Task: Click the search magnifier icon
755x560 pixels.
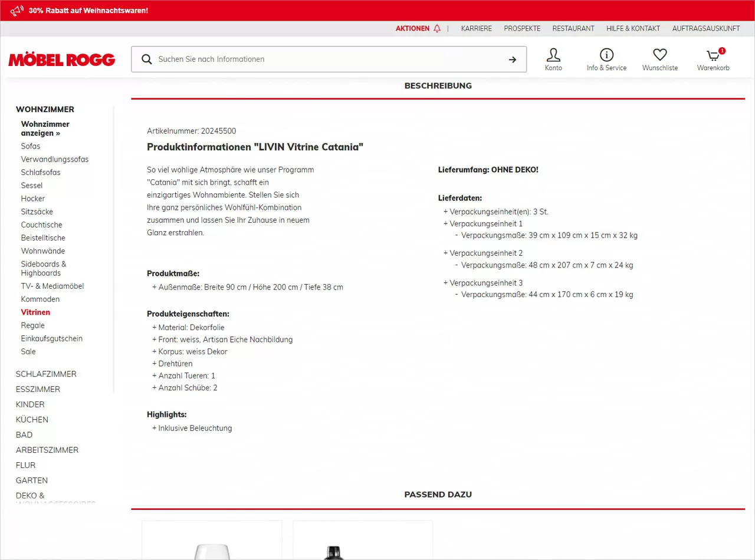Action: tap(147, 60)
